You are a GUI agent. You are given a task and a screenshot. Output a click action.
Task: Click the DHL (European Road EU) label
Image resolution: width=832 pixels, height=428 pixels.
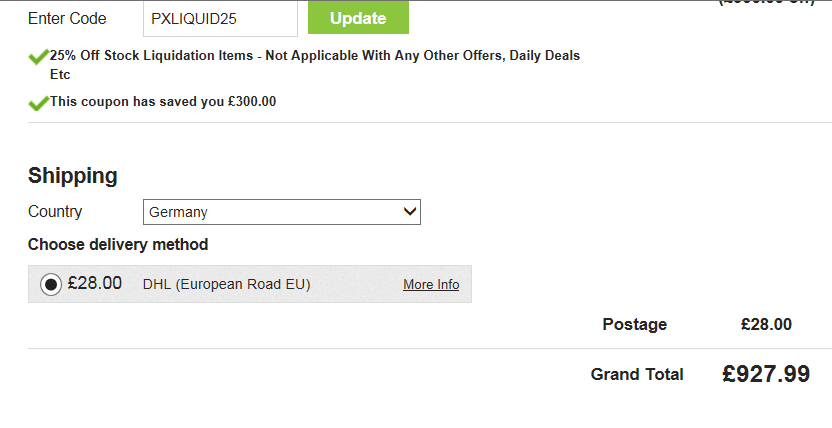coord(227,285)
